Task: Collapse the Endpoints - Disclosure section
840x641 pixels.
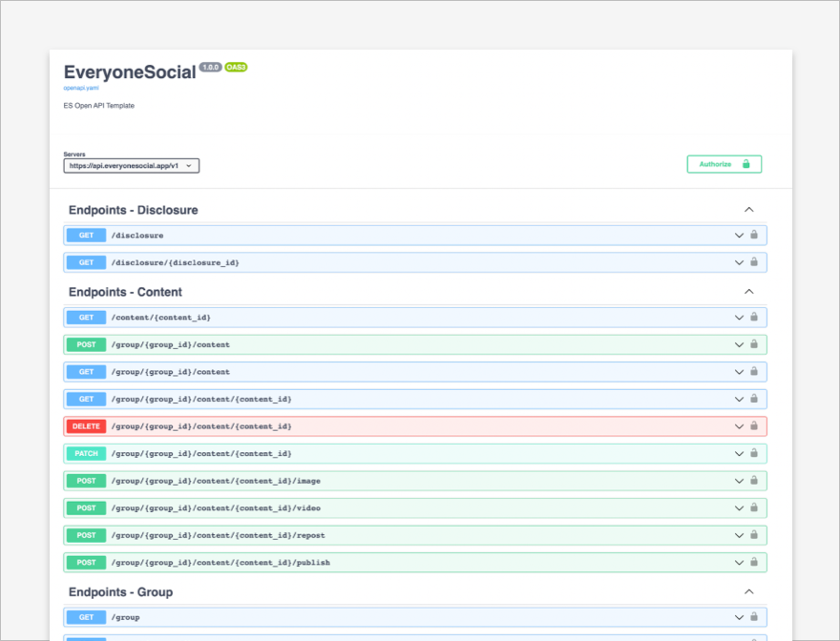Action: (x=748, y=210)
